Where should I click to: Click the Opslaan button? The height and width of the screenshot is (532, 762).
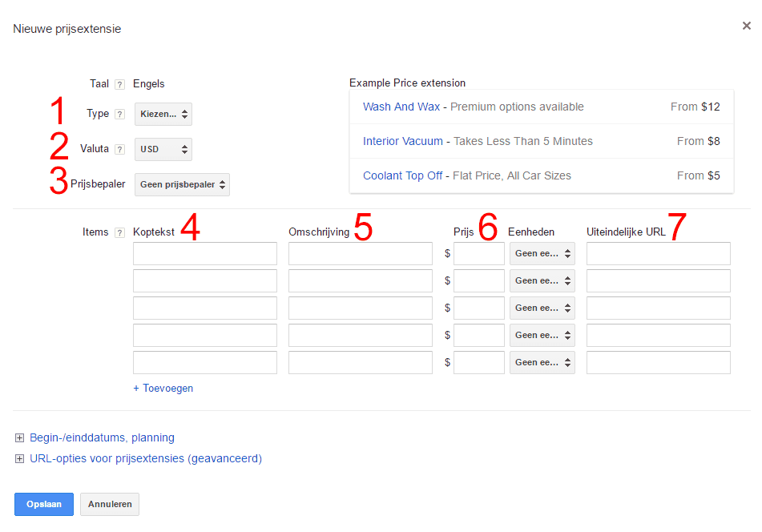point(44,504)
